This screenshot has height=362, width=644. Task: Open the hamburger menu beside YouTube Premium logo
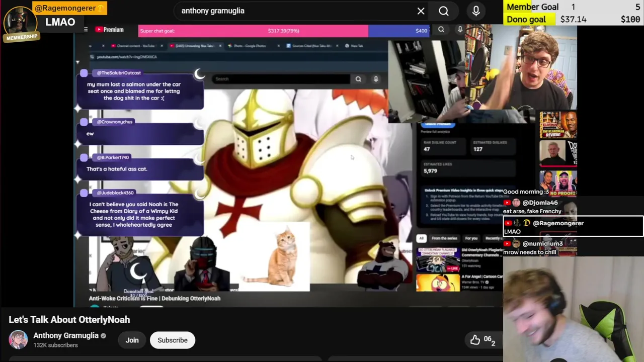tap(86, 30)
